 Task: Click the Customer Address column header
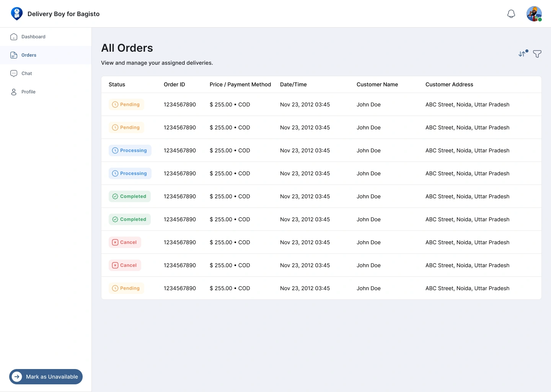pos(449,85)
